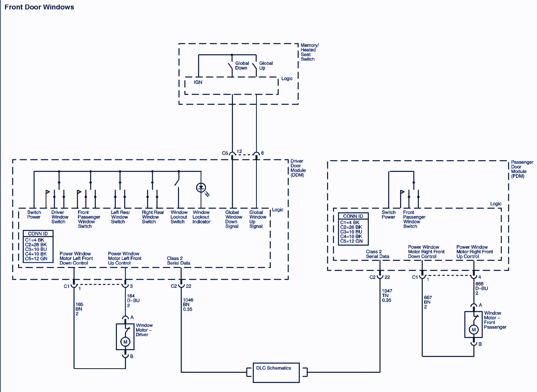
Task: Click pin 12 label at C5 connector
Action: (239, 152)
